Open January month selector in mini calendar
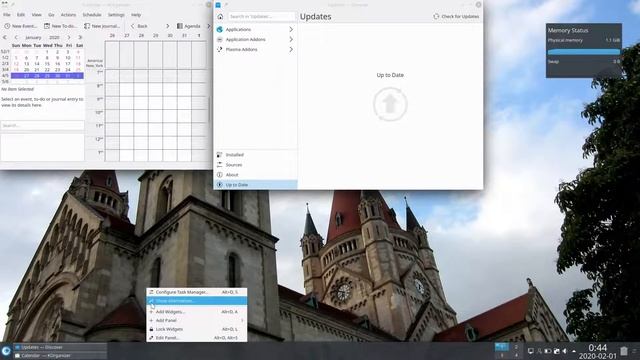 33,37
